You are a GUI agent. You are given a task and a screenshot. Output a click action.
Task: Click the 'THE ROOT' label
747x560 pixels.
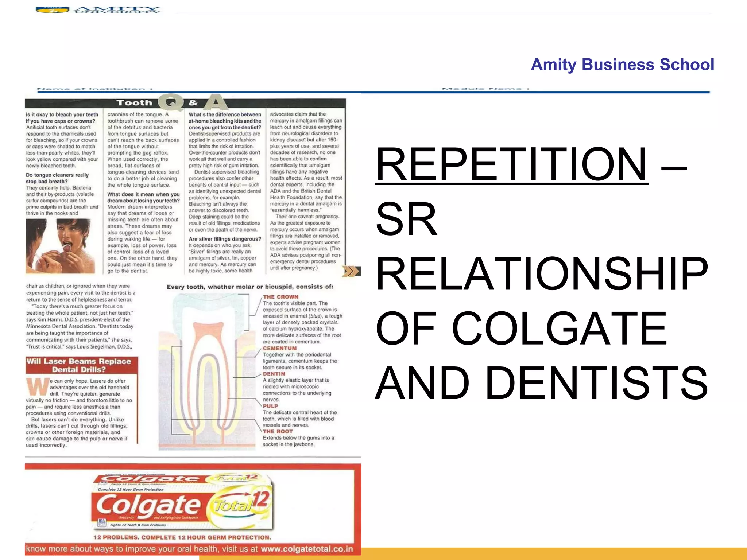[278, 431]
